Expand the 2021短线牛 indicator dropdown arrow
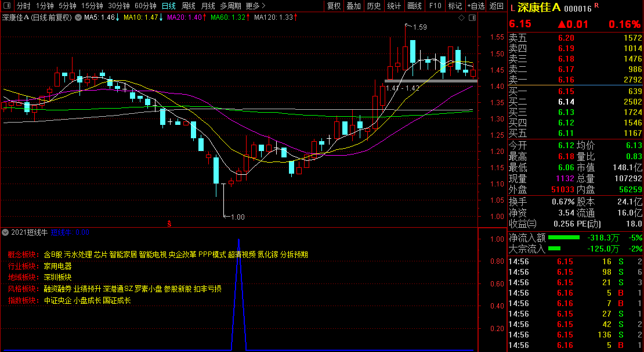Screen dimensions: 644x352 (x=5, y=232)
